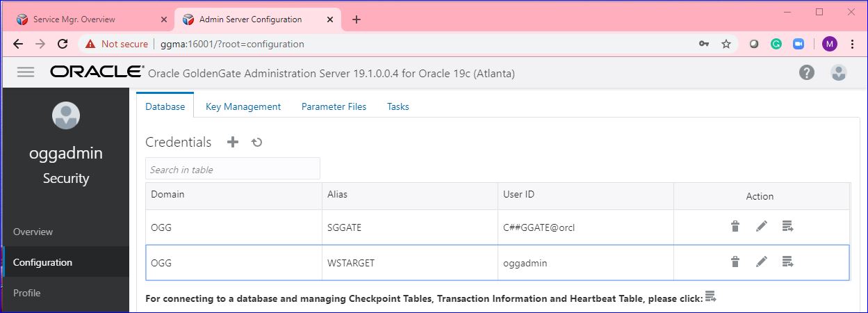Delete the SGGATE credential
The image size is (868, 313).
735,226
